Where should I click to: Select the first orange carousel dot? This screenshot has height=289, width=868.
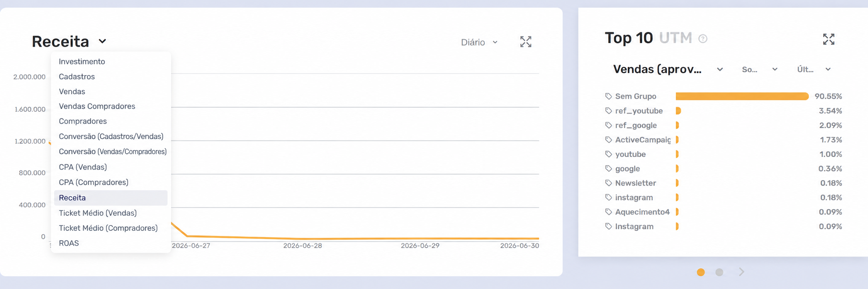click(x=701, y=272)
